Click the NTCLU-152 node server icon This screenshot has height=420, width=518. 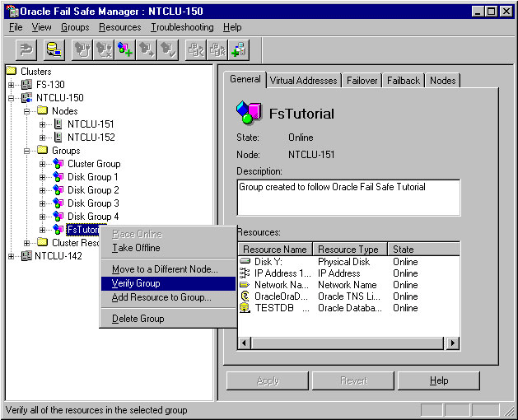(58, 138)
